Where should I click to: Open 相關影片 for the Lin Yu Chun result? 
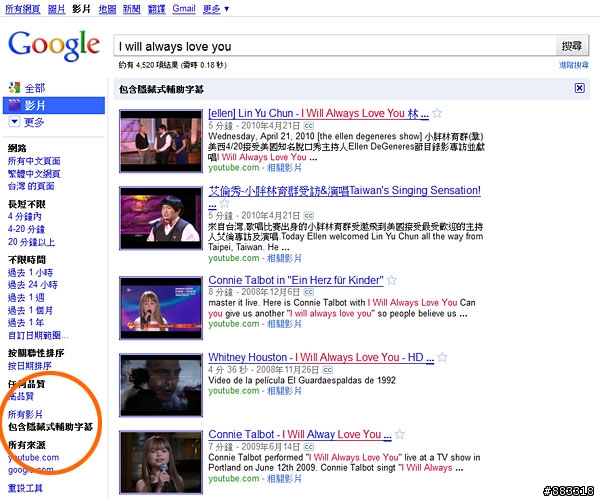click(x=284, y=168)
